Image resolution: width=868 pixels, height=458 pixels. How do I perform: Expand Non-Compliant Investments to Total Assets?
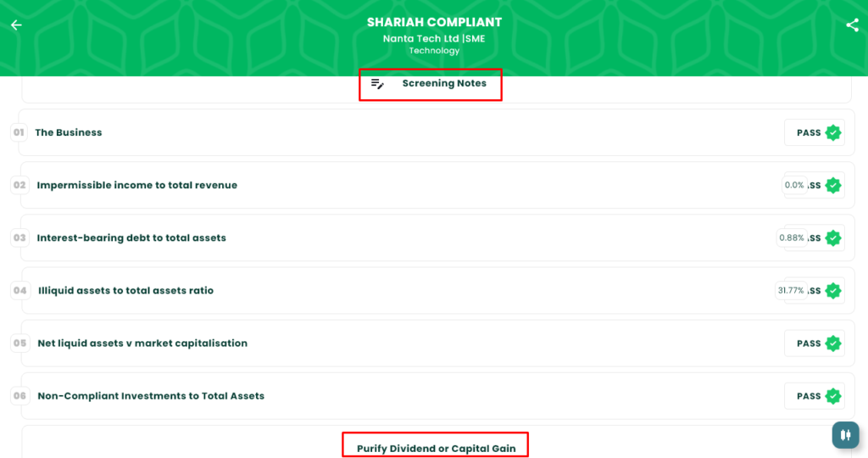151,396
